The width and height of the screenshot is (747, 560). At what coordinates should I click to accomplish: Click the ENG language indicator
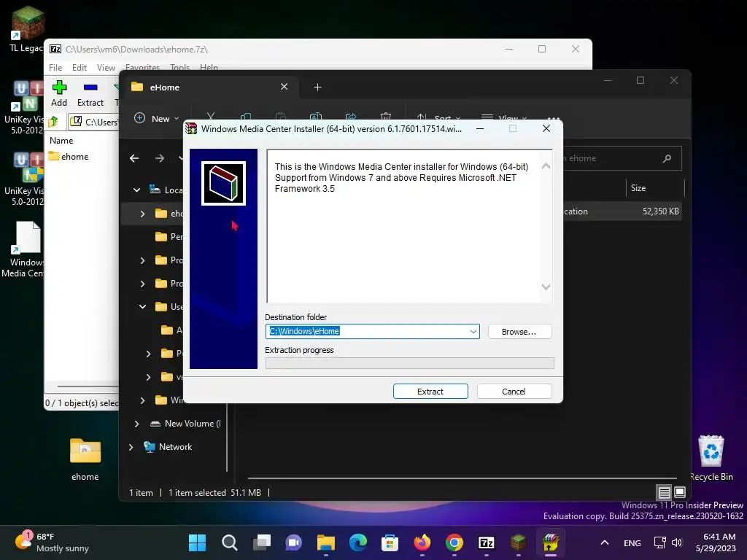pyautogui.click(x=632, y=542)
